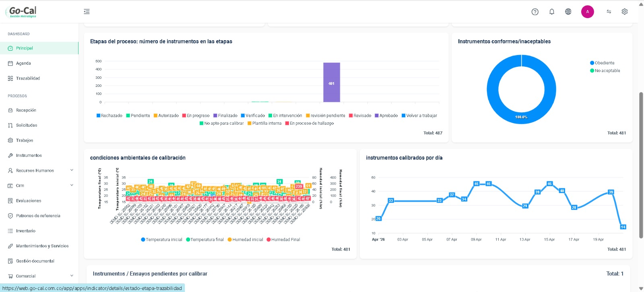Screen dimensions: 644x292
Task: Go to Evaluaciones section
Action: (x=39, y=201)
